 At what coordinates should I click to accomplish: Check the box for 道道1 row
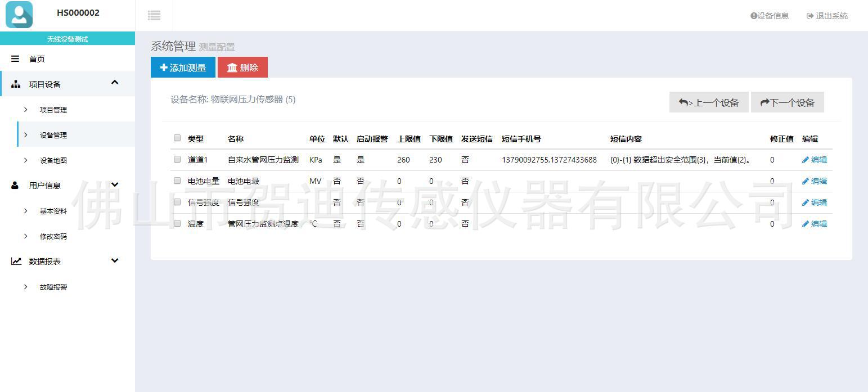pyautogui.click(x=177, y=160)
